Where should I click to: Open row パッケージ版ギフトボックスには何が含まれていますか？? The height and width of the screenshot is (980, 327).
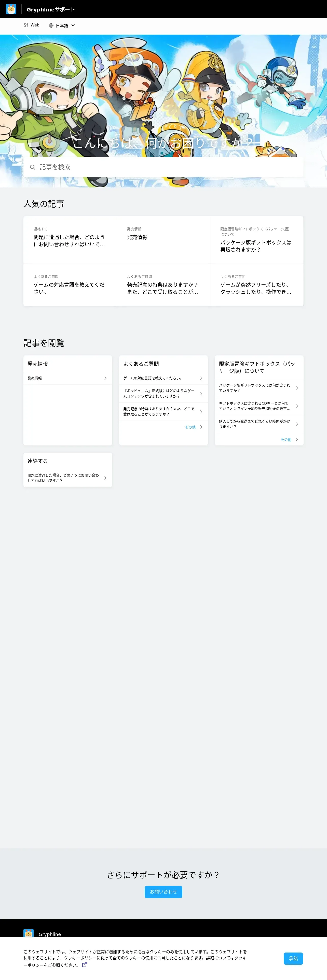pos(259,388)
